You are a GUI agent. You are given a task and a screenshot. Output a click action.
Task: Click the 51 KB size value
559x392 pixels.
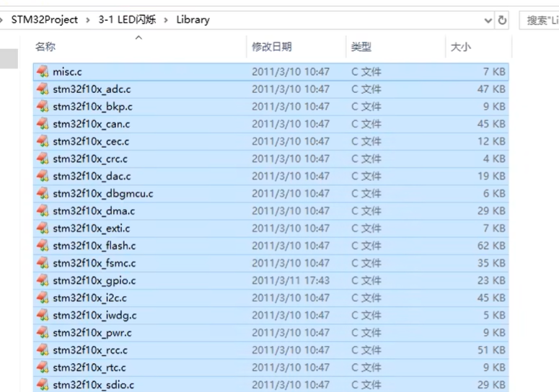tap(491, 350)
